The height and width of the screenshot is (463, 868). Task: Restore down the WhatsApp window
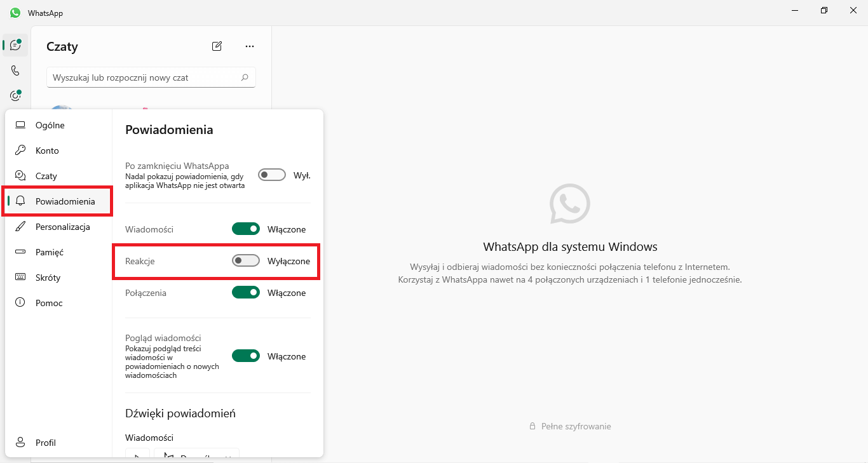[x=824, y=11]
